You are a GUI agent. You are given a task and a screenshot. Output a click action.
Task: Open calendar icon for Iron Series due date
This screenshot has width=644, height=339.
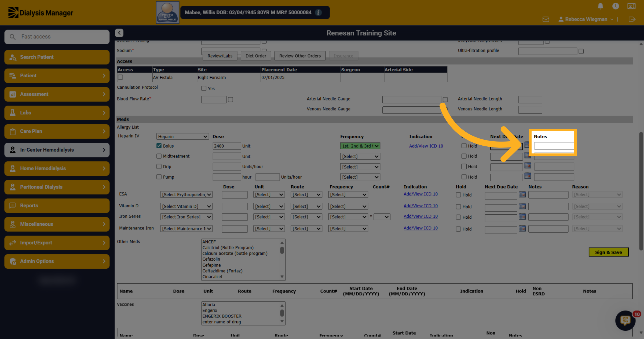(x=522, y=217)
